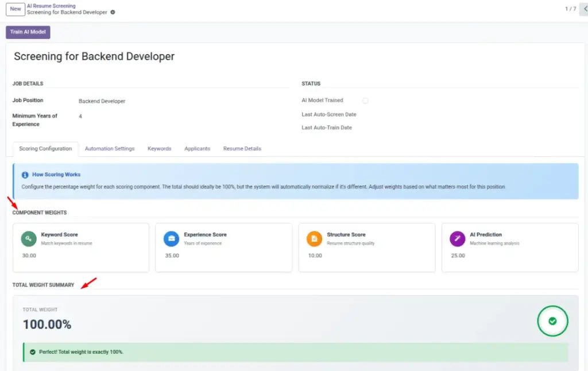Click the green Keyword Score key icon
This screenshot has height=371, width=588.
(x=29, y=239)
